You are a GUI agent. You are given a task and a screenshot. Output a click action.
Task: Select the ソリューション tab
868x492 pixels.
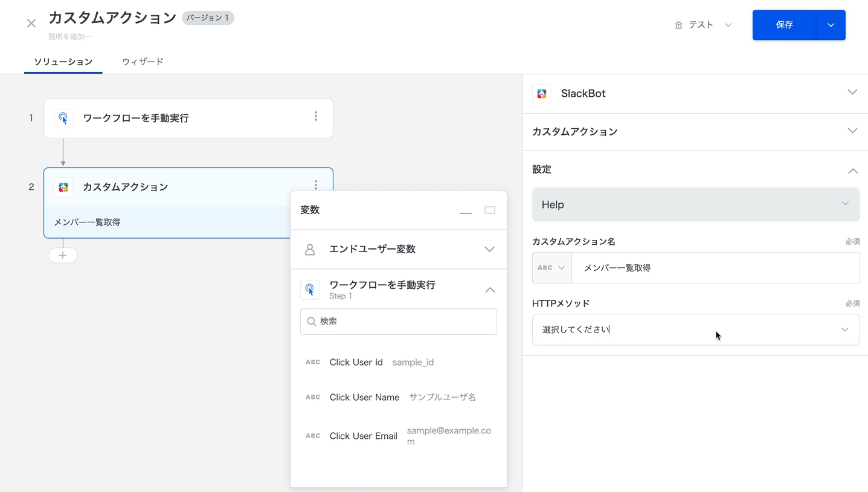pyautogui.click(x=63, y=62)
